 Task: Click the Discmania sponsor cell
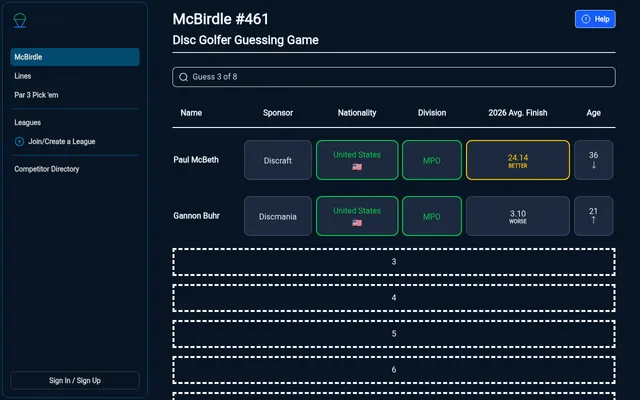tap(278, 216)
